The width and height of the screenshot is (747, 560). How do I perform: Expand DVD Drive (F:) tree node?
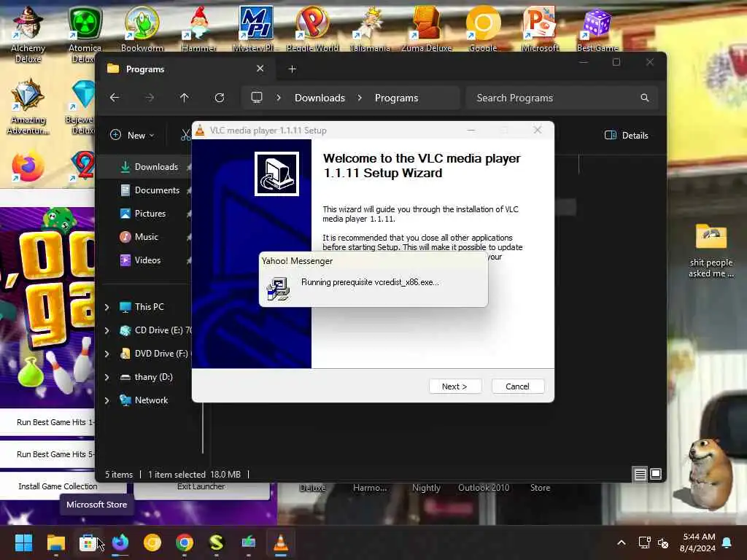107,354
